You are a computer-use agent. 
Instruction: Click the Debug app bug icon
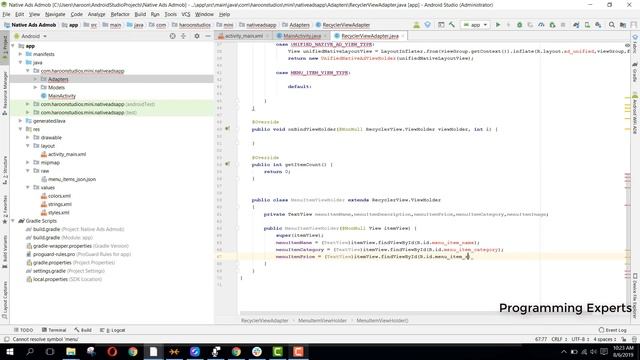(520, 25)
